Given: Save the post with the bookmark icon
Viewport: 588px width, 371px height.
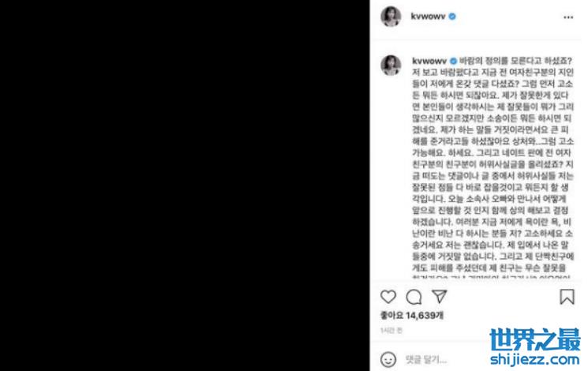Looking at the screenshot, I should pos(567,296).
